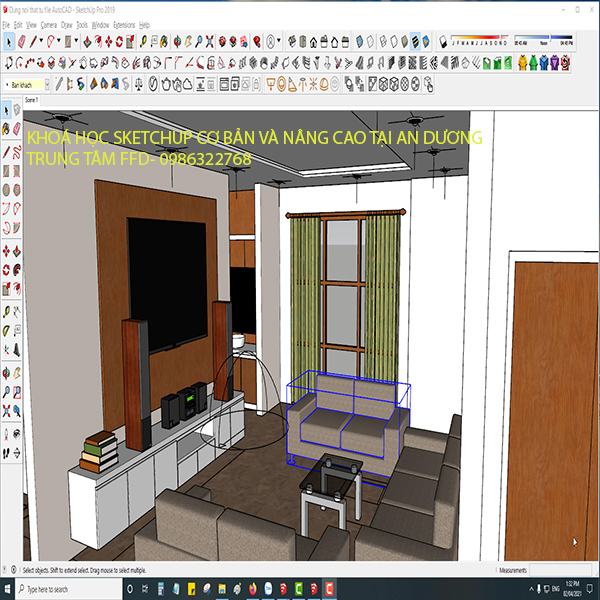Switch to Shaded face style
This screenshot has width=600, height=600.
click(404, 41)
